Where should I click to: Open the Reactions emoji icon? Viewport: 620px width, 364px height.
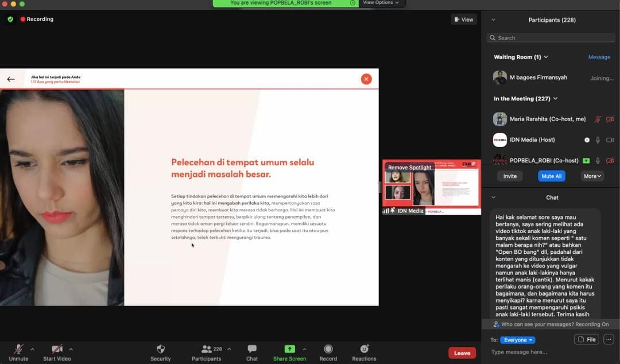364,349
